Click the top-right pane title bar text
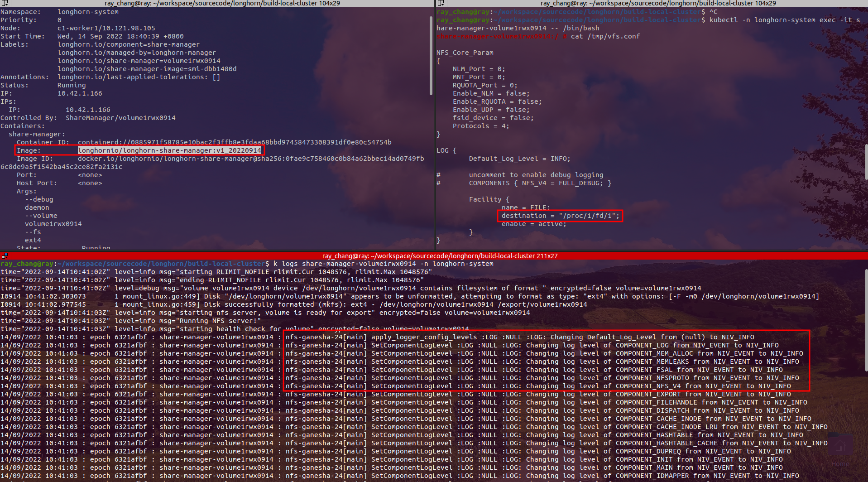Image resolution: width=868 pixels, height=482 pixels. 658,3
